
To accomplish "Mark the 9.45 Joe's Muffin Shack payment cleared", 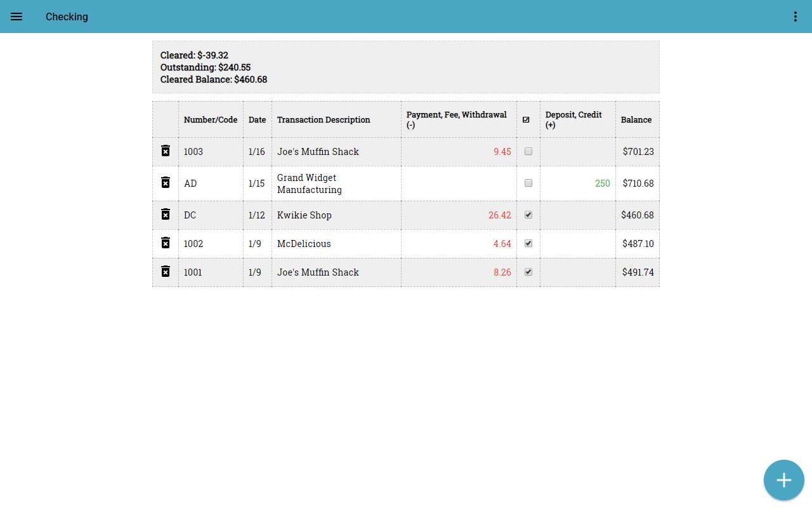I will tap(528, 152).
